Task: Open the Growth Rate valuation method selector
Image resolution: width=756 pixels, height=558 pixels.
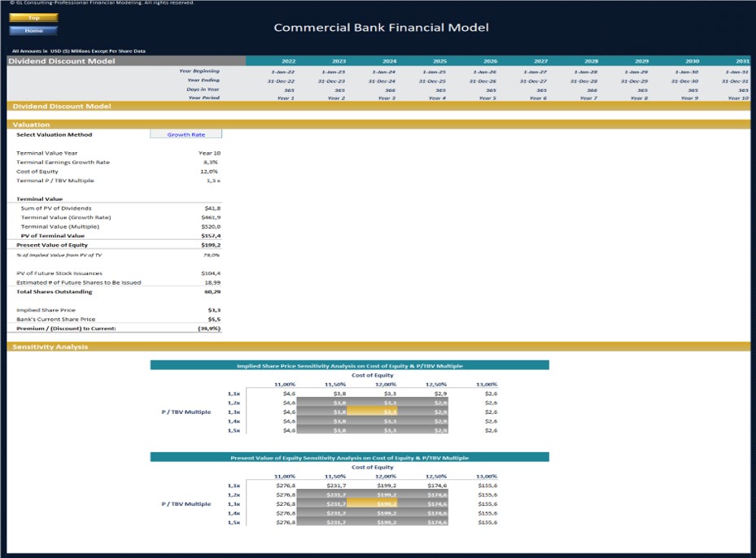Action: [x=186, y=133]
